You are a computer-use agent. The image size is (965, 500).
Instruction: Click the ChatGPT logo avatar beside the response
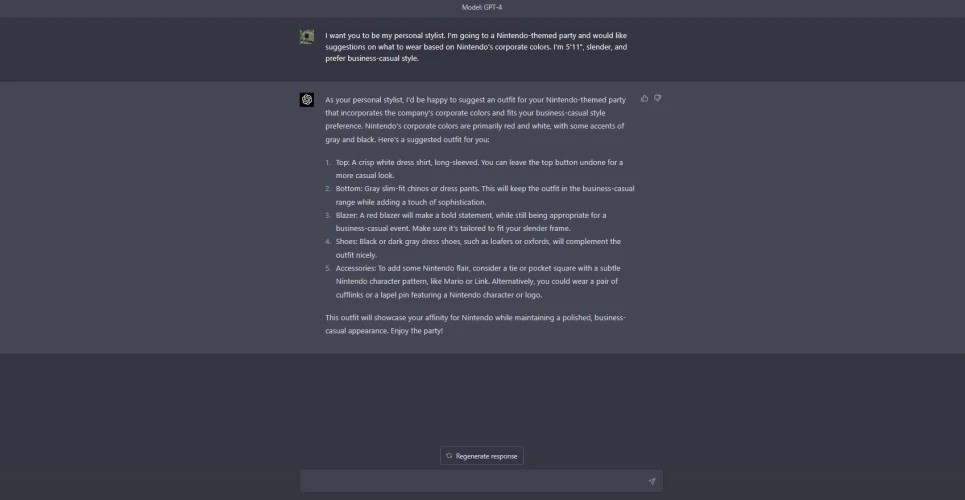[307, 100]
